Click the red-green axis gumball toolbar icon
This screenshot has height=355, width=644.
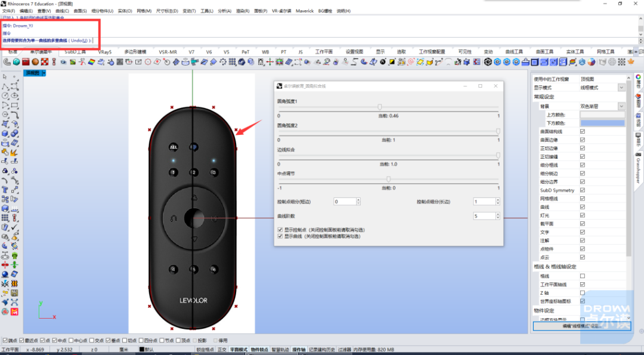(270, 62)
